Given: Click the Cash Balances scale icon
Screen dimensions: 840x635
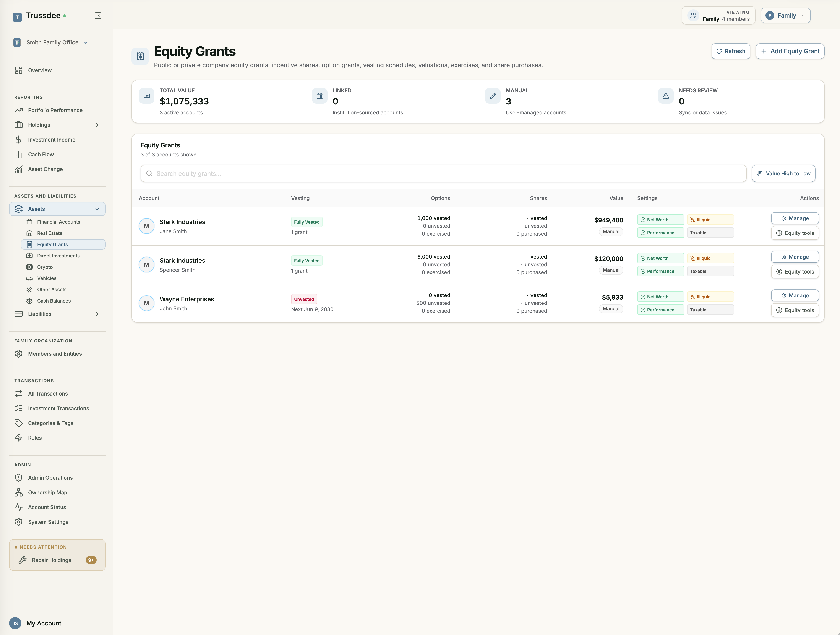Looking at the screenshot, I should coord(29,301).
